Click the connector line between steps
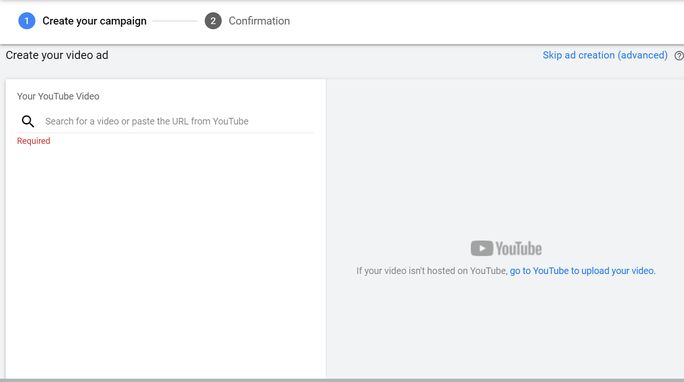 tap(175, 21)
